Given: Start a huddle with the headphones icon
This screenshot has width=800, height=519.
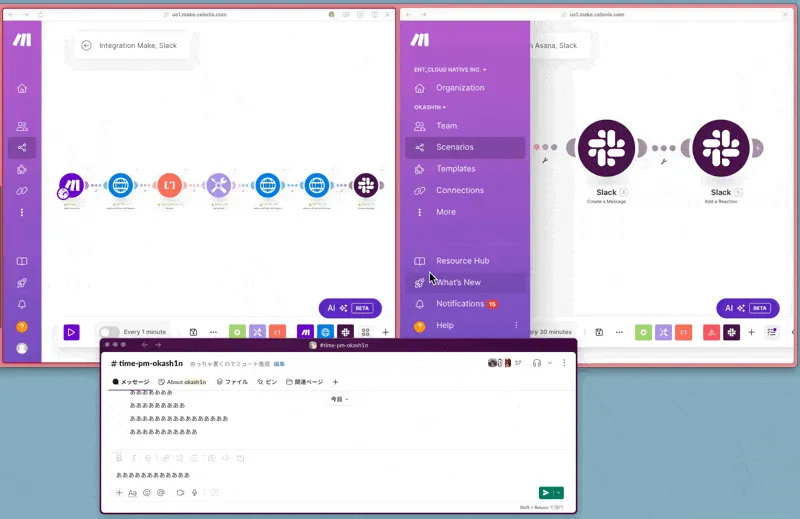Looking at the screenshot, I should (x=537, y=363).
